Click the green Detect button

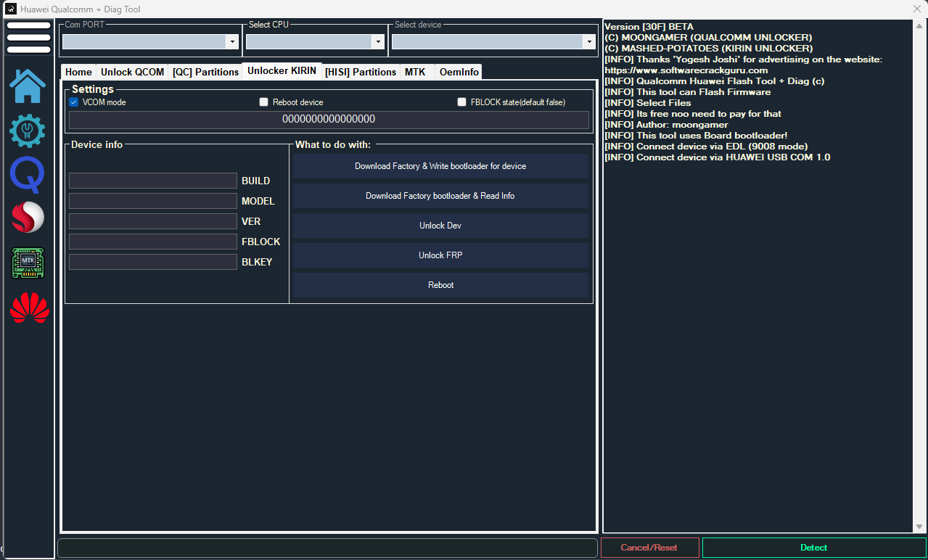(814, 548)
